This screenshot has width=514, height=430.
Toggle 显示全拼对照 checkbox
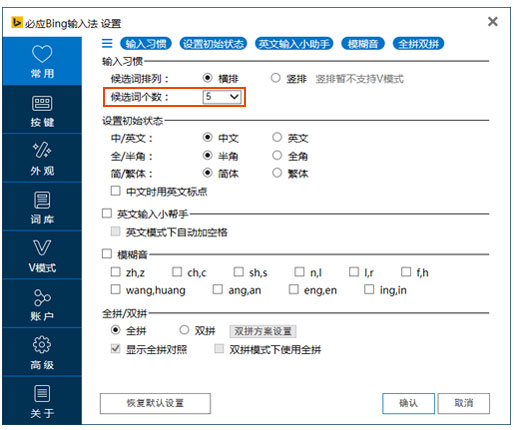point(116,349)
